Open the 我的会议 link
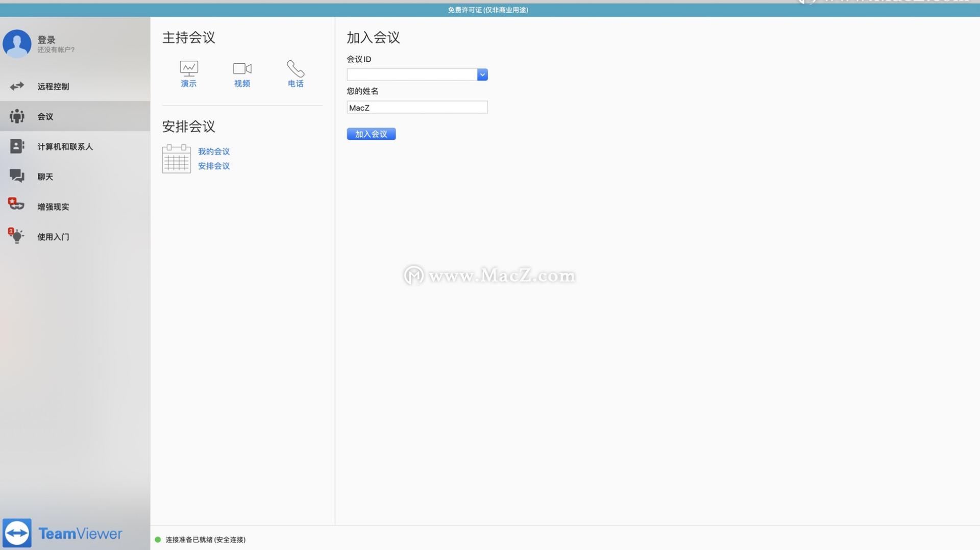 [213, 151]
